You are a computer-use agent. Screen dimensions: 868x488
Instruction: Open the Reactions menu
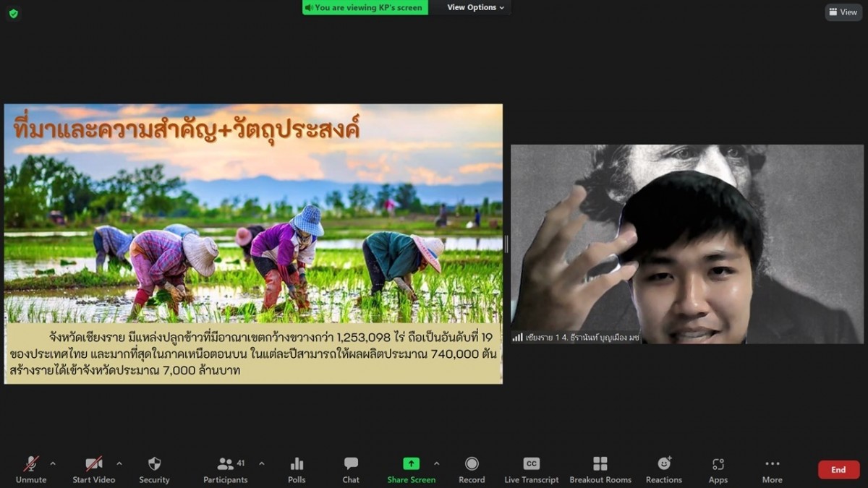click(664, 470)
